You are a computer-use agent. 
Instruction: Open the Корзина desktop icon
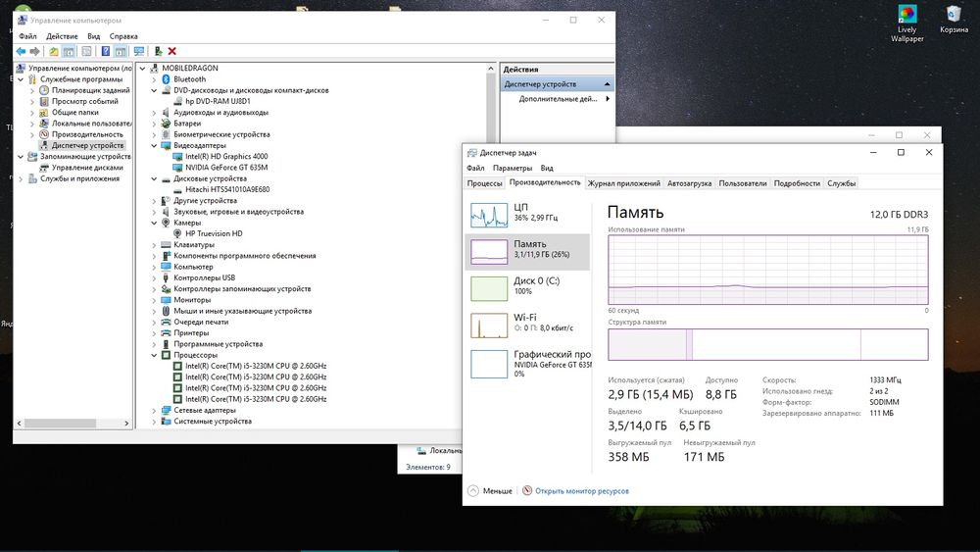coord(954,20)
